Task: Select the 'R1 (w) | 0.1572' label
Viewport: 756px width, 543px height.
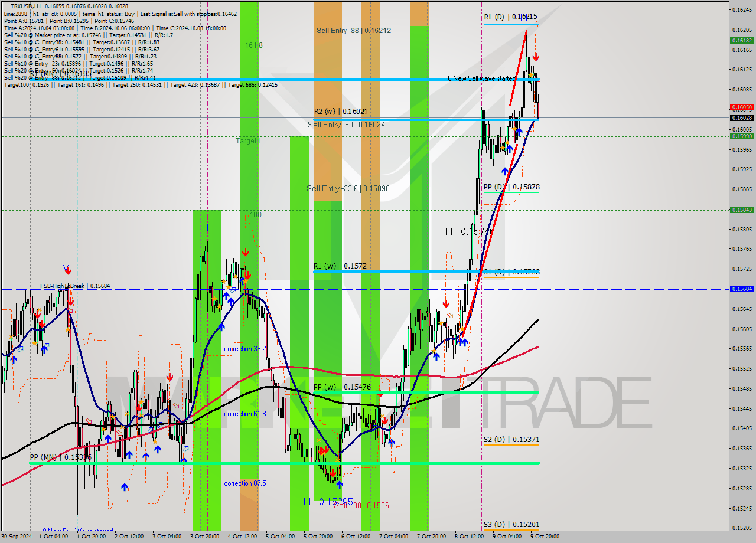Action: point(340,266)
